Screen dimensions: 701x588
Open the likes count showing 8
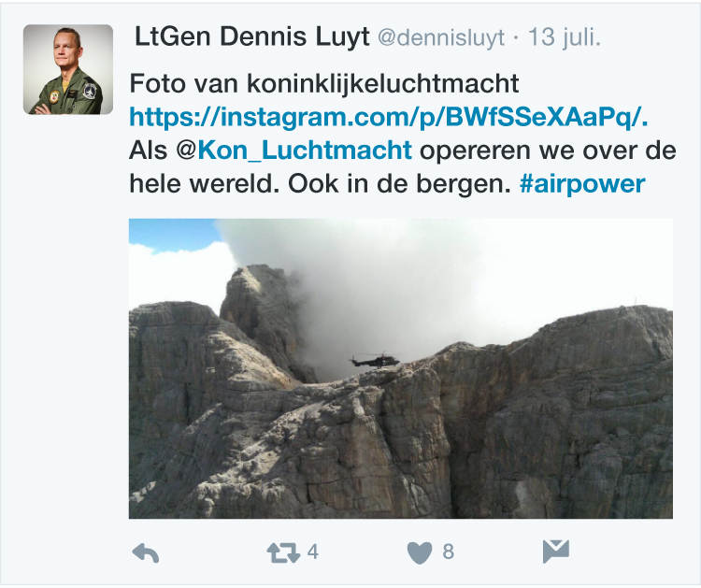[449, 552]
